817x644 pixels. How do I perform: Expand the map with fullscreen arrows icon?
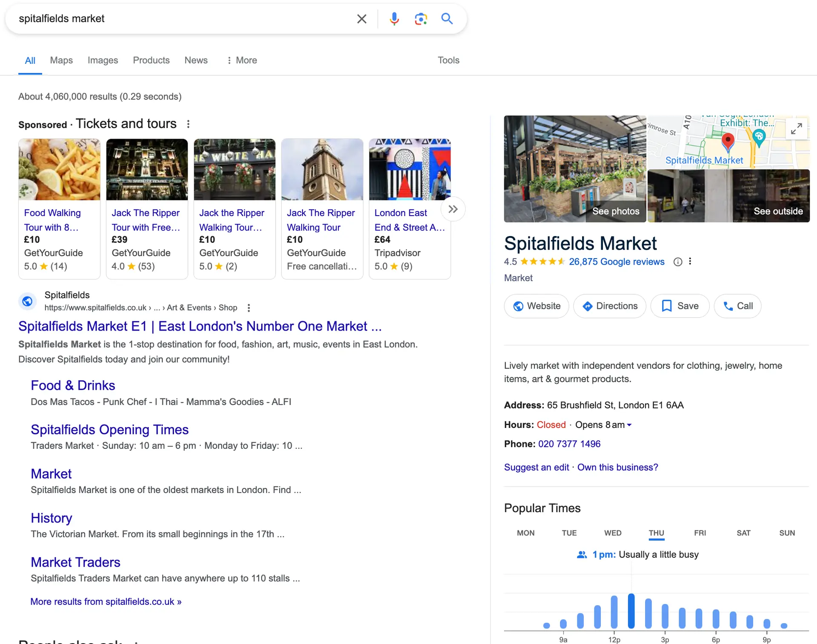tap(796, 128)
